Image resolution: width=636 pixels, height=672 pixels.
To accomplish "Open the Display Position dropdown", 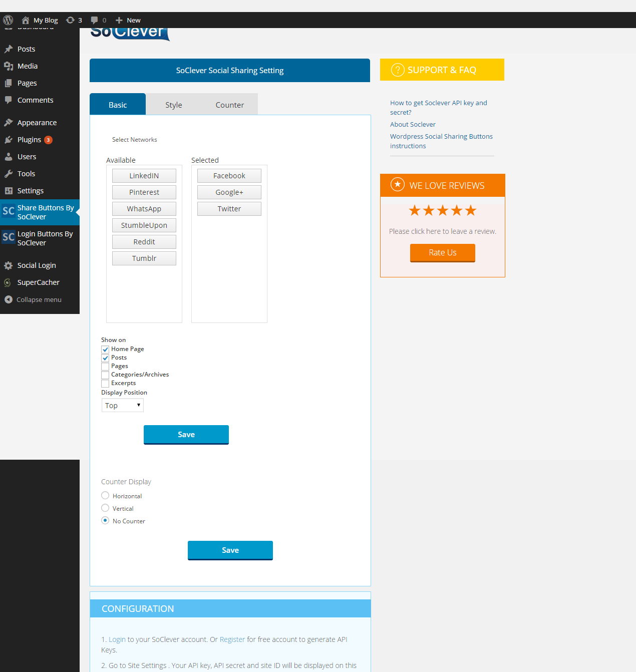I will point(123,405).
